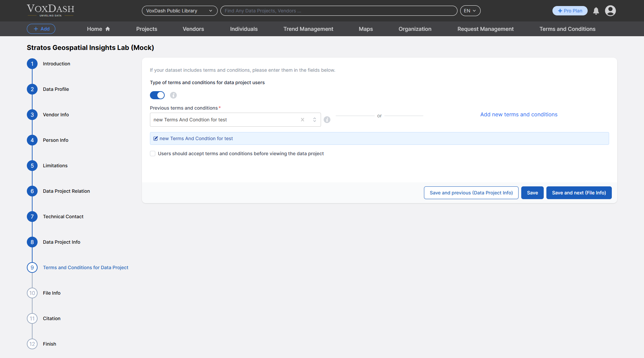Click the home house icon
Viewport: 644px width, 358px height.
pos(107,29)
